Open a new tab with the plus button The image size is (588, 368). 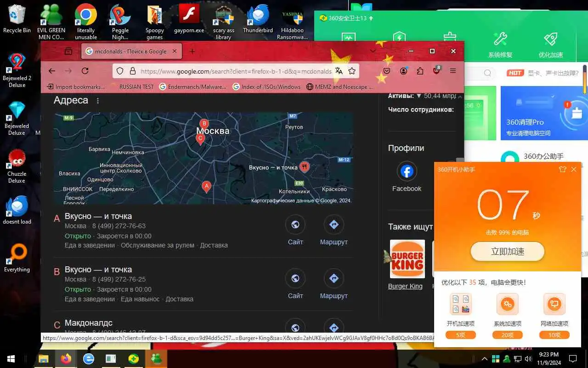[192, 51]
